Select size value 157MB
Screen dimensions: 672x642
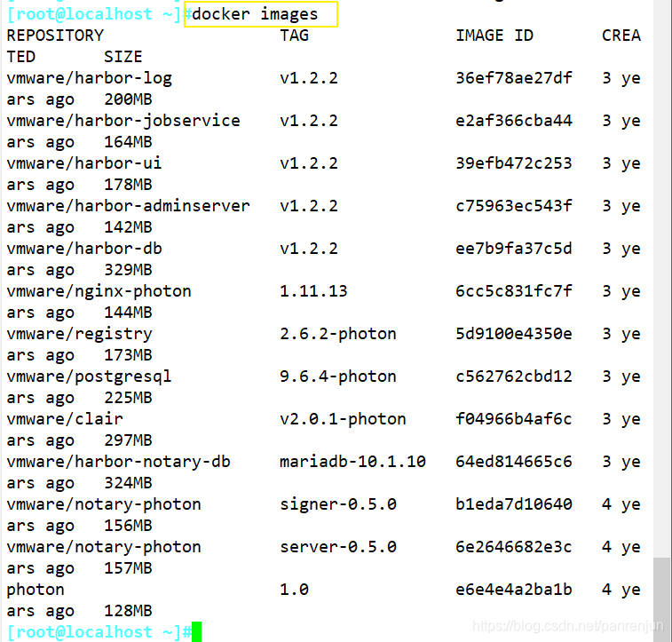tap(128, 568)
